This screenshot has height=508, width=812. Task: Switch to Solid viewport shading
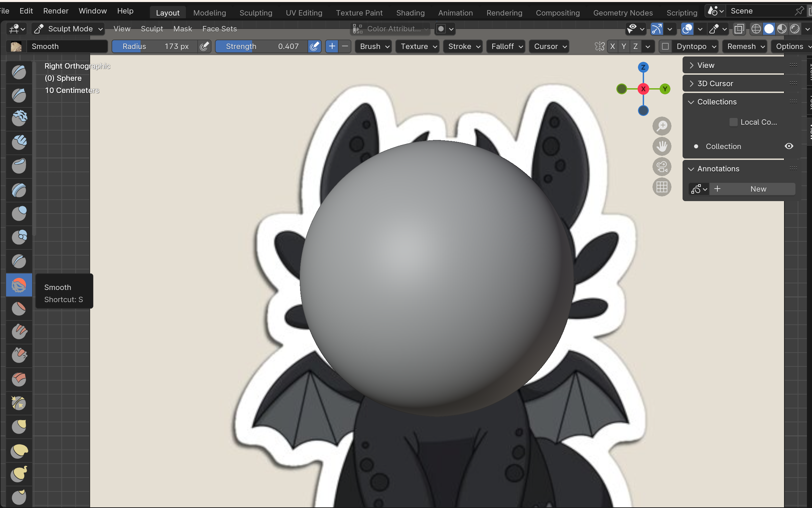pos(769,29)
